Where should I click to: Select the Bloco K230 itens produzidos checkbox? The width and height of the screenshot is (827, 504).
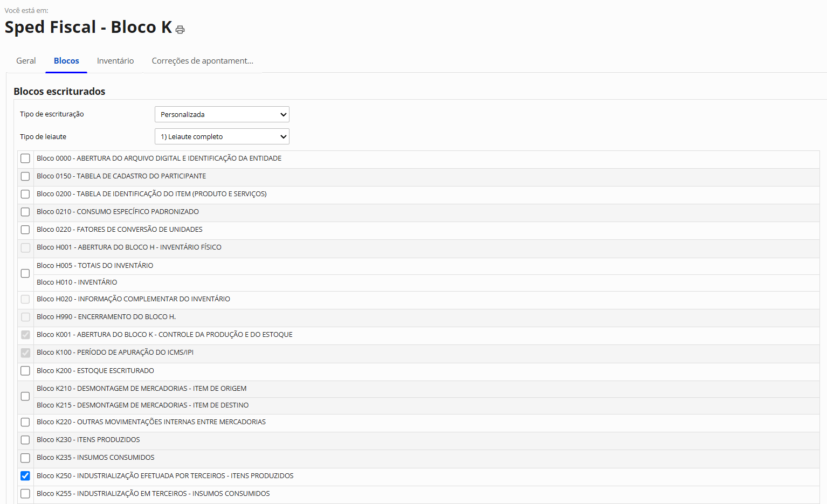(x=25, y=440)
